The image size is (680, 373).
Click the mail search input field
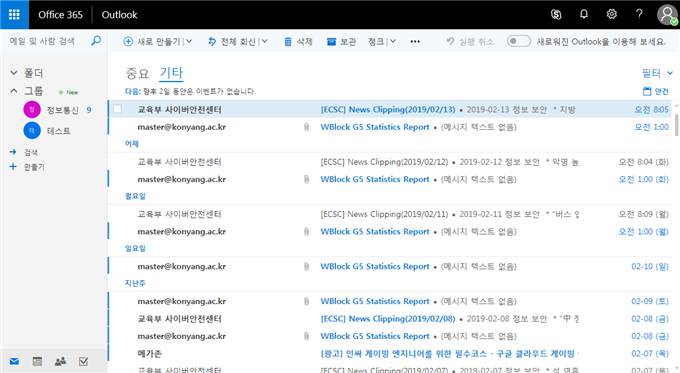tap(48, 41)
